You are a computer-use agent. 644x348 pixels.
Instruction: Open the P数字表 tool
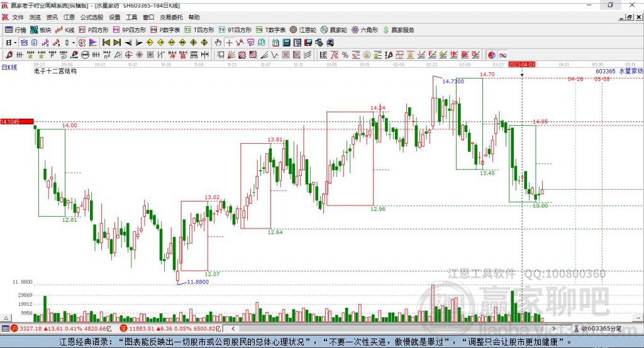pyautogui.click(x=165, y=30)
